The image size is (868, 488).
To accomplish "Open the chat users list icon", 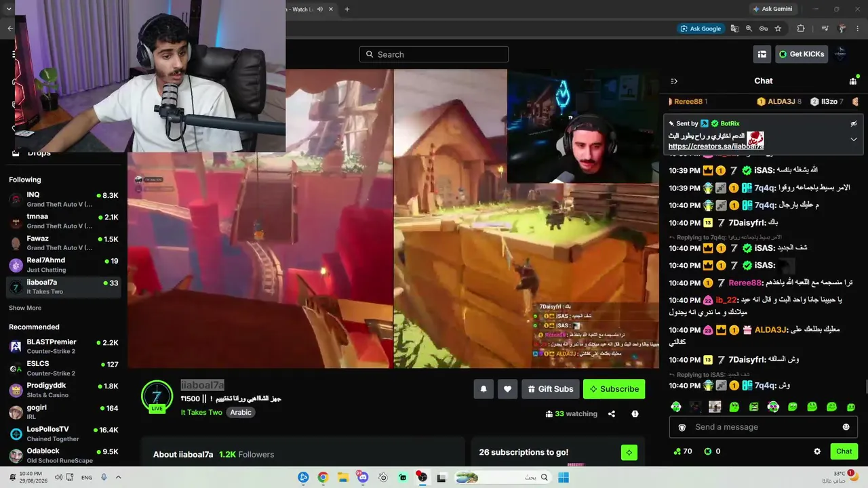I will [853, 81].
